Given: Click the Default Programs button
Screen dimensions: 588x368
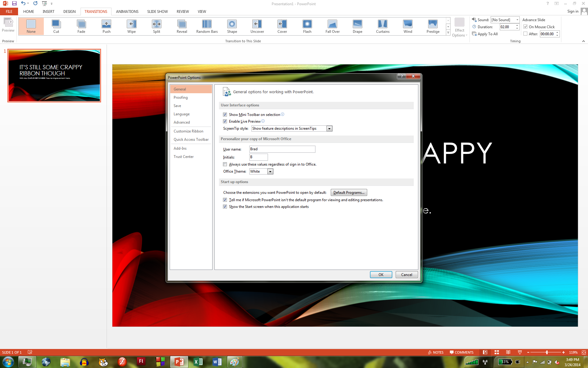Looking at the screenshot, I should (349, 193).
